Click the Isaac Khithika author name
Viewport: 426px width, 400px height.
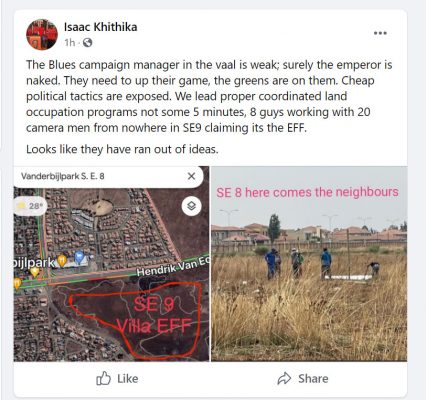(x=100, y=27)
